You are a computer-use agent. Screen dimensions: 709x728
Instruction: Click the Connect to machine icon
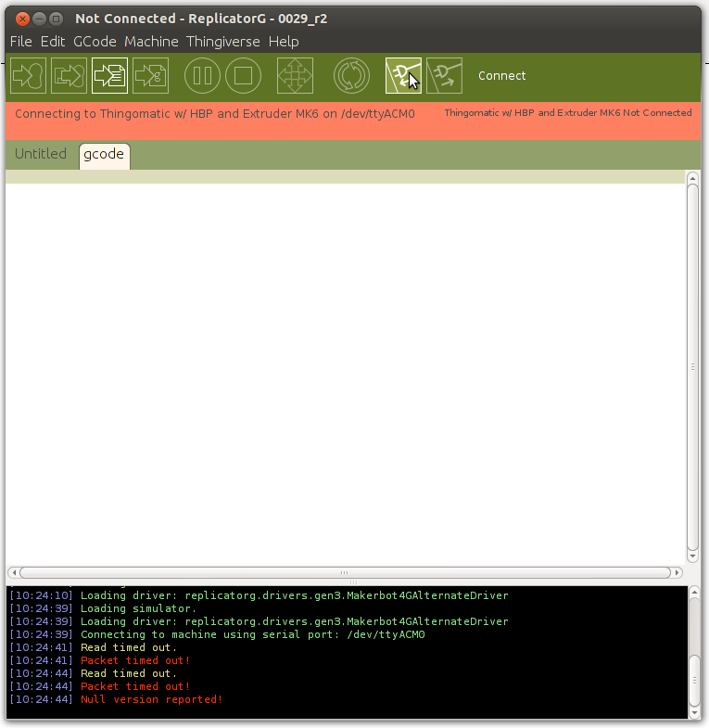[x=403, y=76]
